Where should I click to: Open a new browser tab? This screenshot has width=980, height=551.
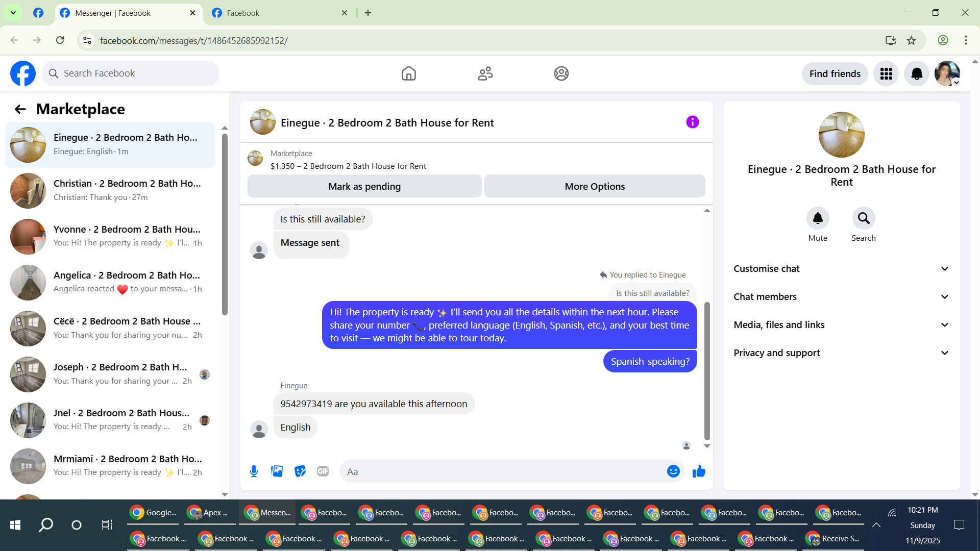coord(368,13)
